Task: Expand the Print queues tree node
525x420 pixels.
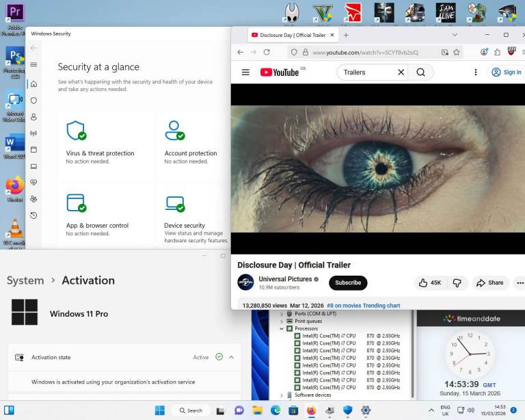Action: pyautogui.click(x=281, y=321)
